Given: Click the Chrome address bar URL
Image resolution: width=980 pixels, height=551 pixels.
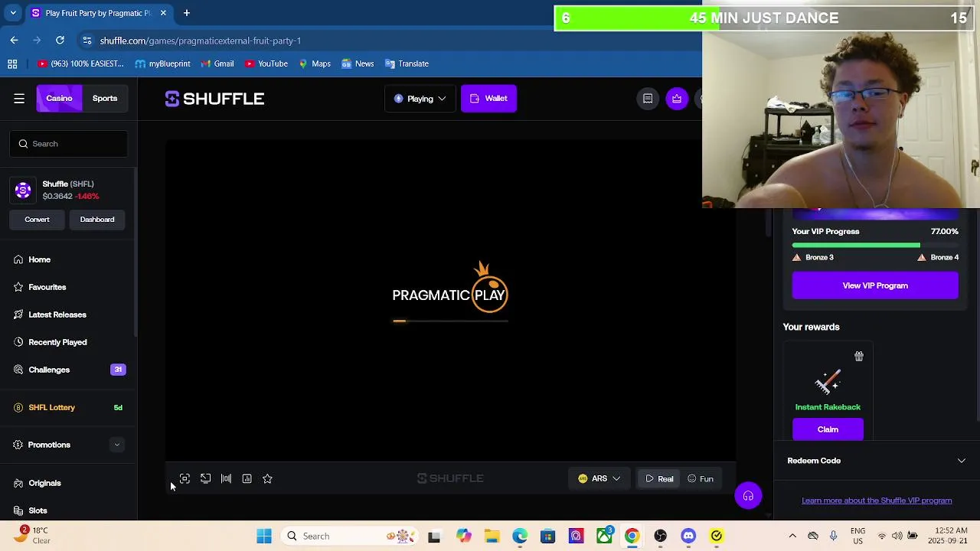Looking at the screenshot, I should click(x=201, y=41).
